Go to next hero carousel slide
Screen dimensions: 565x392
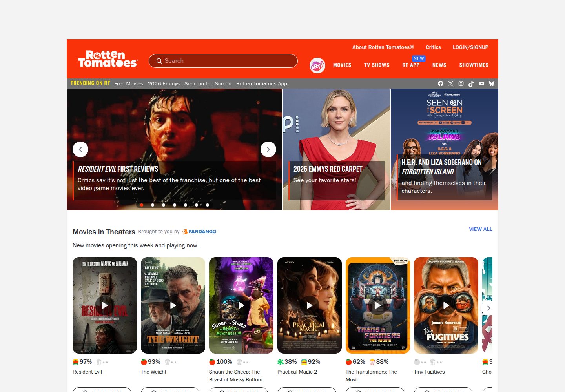tap(268, 149)
